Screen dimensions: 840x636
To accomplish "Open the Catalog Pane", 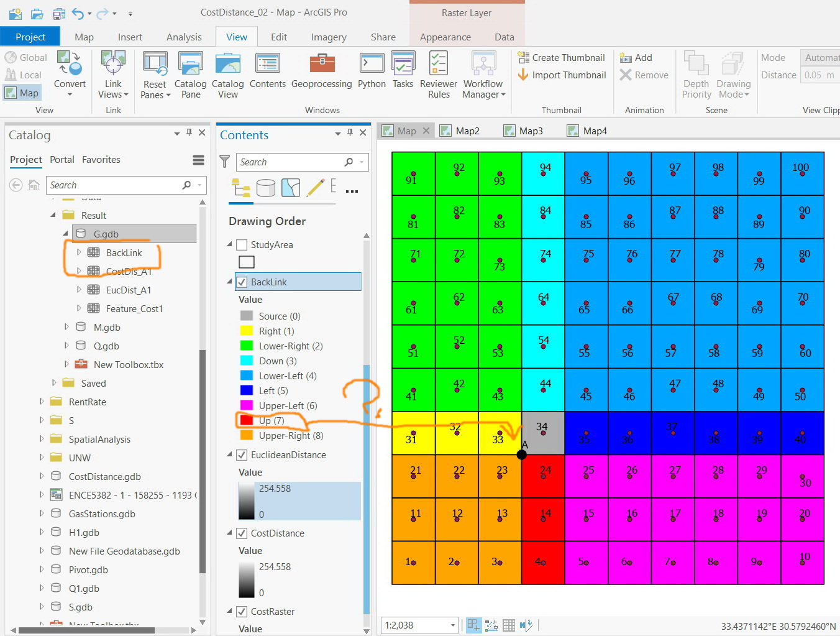I will (x=190, y=75).
